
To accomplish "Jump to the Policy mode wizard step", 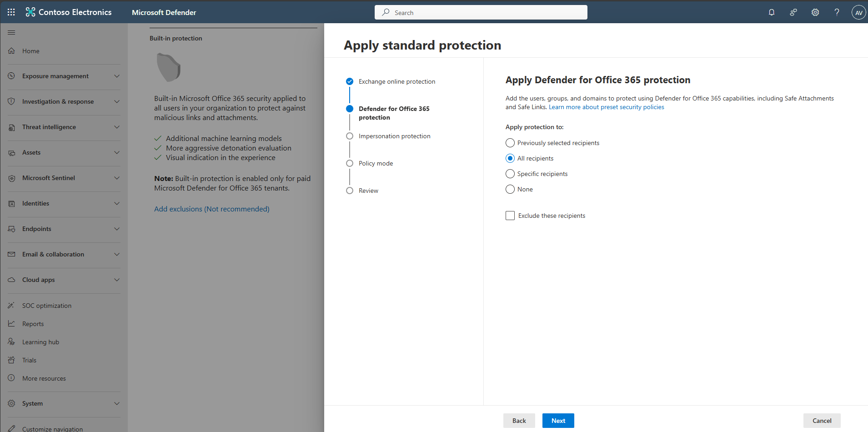I will [x=376, y=163].
